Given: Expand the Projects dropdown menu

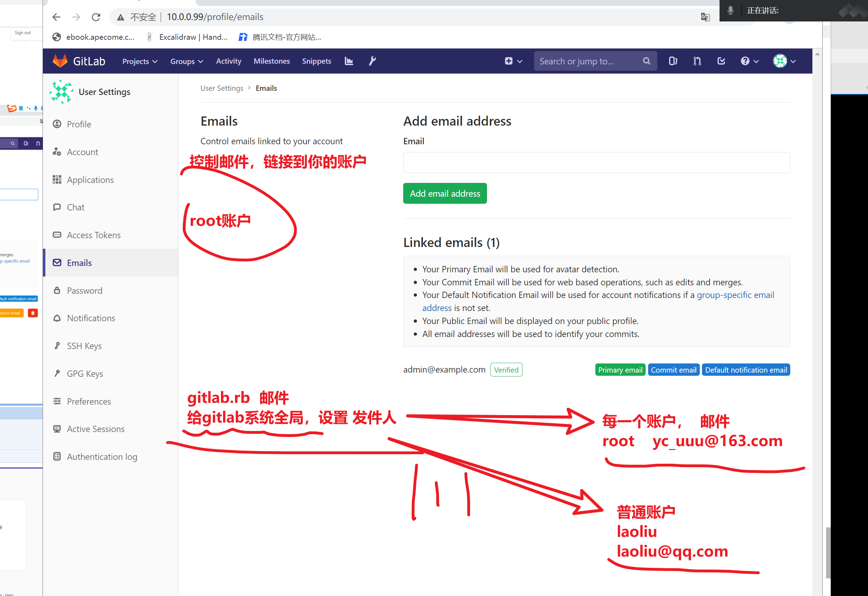Looking at the screenshot, I should point(139,61).
